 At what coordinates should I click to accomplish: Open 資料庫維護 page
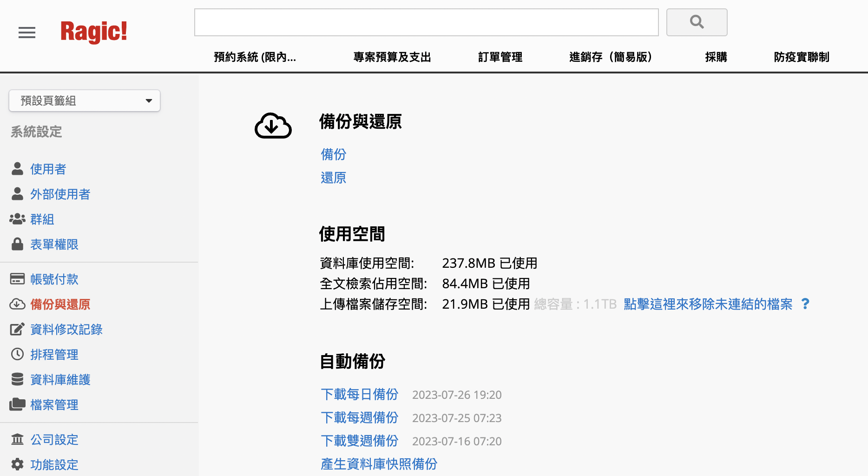(60, 379)
